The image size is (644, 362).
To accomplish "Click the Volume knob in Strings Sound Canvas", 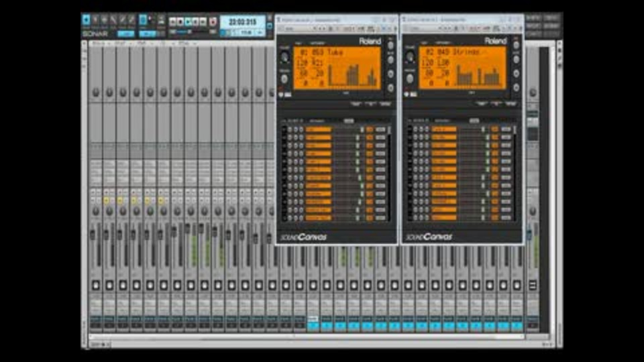I will [x=410, y=58].
